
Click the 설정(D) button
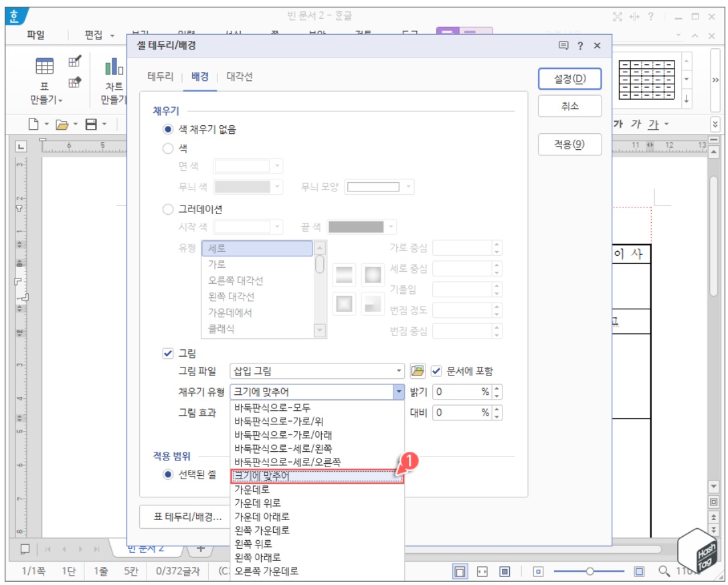coord(569,79)
